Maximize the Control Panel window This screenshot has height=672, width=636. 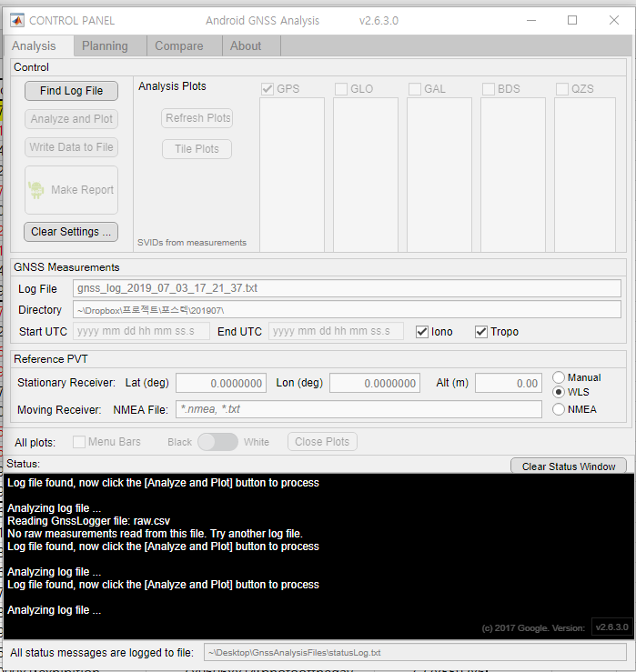click(x=572, y=20)
